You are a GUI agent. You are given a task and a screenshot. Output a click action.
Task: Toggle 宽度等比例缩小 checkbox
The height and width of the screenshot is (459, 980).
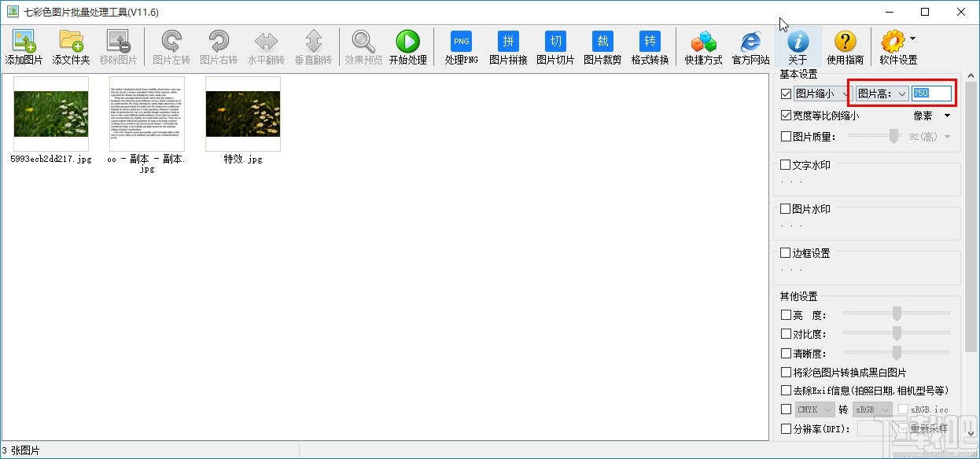coord(787,116)
